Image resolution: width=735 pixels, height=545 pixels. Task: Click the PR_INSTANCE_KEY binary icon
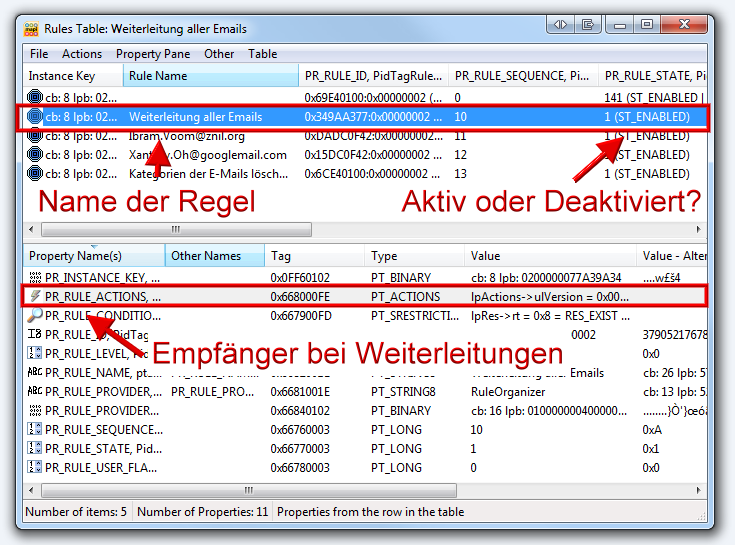tap(35, 277)
